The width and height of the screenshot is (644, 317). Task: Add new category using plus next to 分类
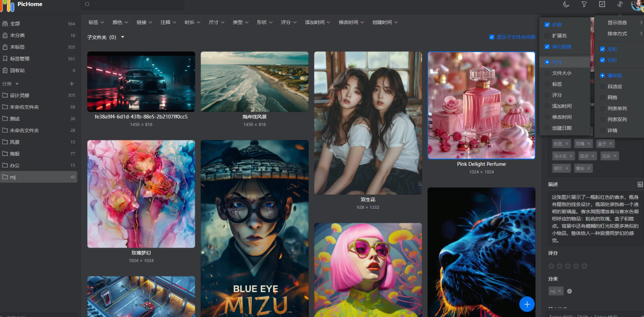coord(72,84)
